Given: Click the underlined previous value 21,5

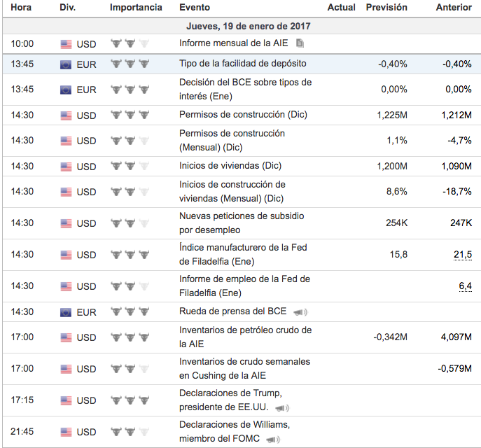Looking at the screenshot, I should pyautogui.click(x=462, y=254).
